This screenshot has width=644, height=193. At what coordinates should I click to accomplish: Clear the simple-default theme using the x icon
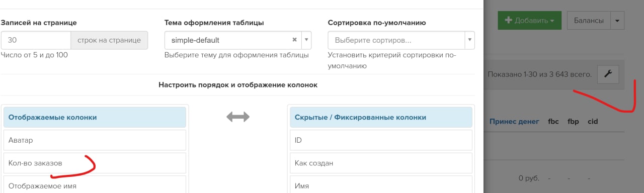[x=295, y=40]
